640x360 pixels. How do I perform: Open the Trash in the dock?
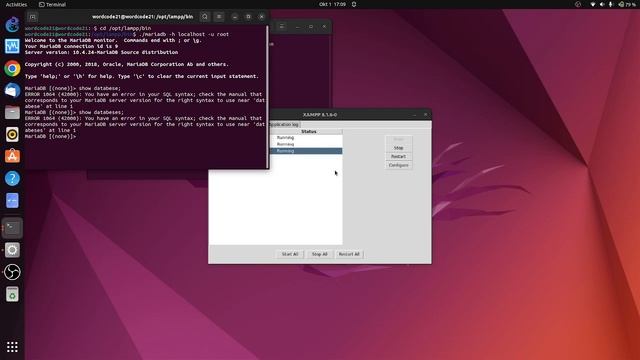(x=12, y=294)
